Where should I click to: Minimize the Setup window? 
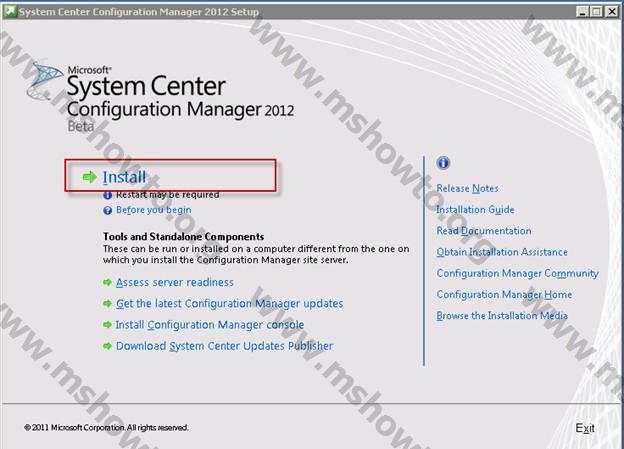click(x=582, y=12)
